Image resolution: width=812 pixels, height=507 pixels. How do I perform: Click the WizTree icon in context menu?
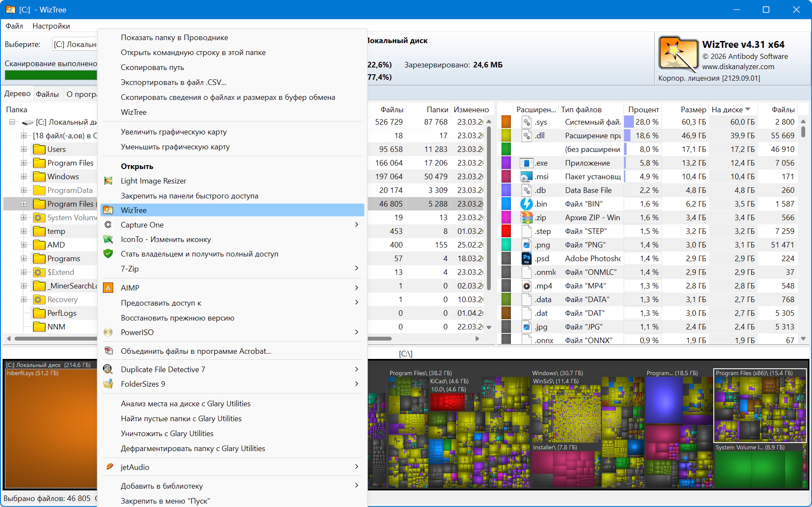[x=108, y=210]
